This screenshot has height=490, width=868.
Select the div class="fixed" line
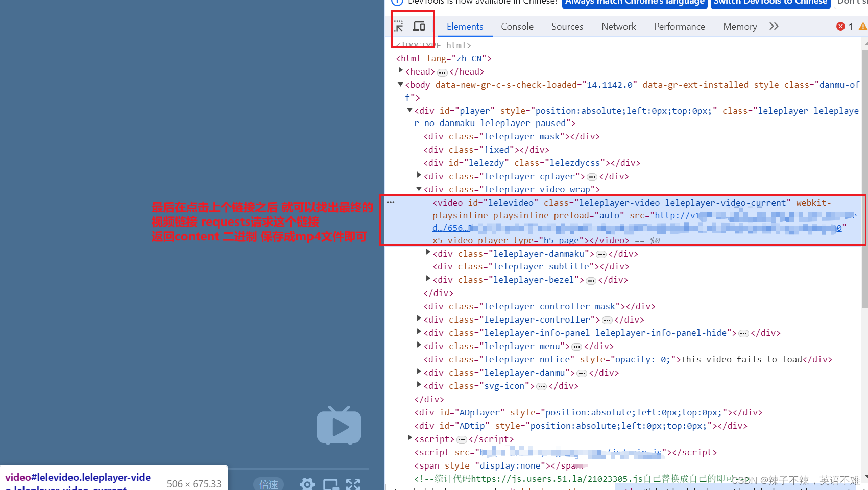[486, 150]
